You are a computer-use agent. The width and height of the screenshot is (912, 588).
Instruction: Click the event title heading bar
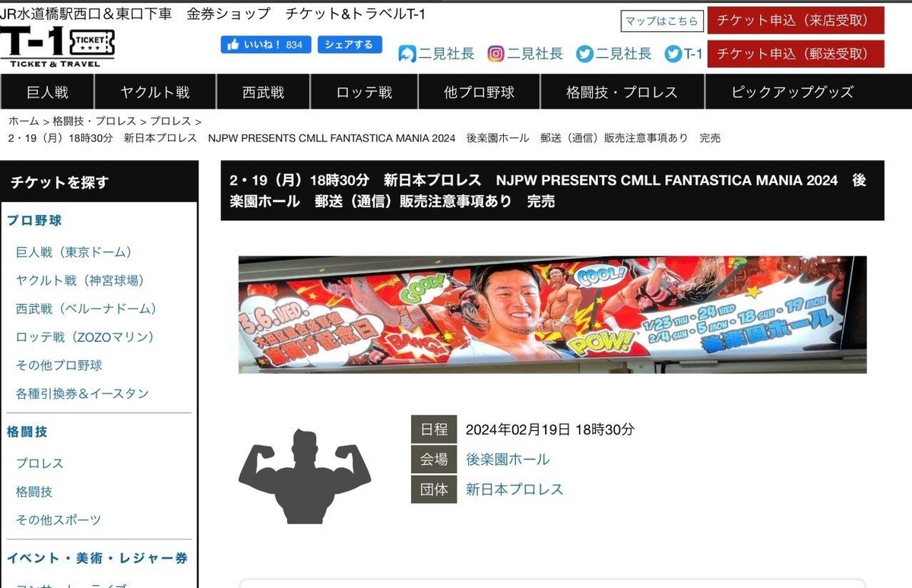[553, 191]
